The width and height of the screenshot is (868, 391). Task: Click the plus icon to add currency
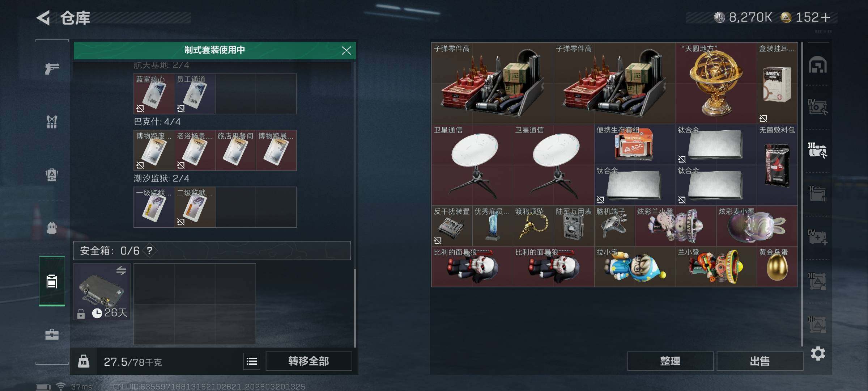tap(826, 17)
